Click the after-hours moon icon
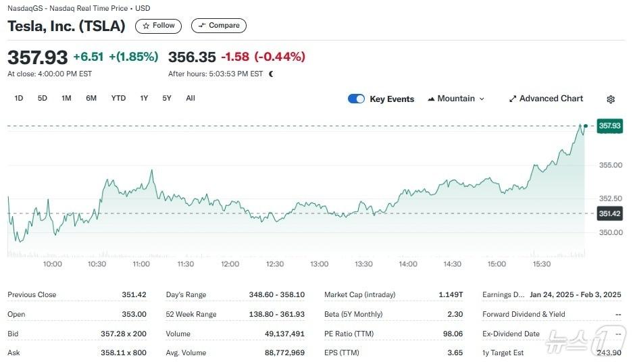The width and height of the screenshot is (633, 364). 271,74
